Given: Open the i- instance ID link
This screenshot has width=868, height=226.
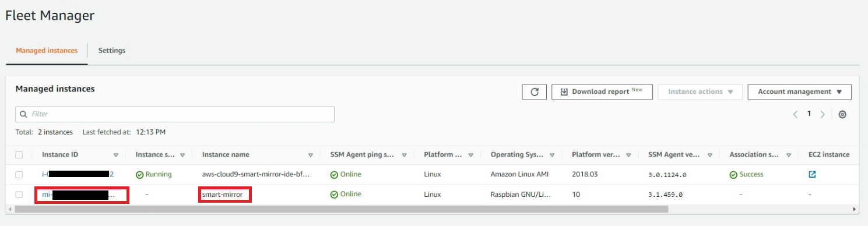Looking at the screenshot, I should click(78, 174).
